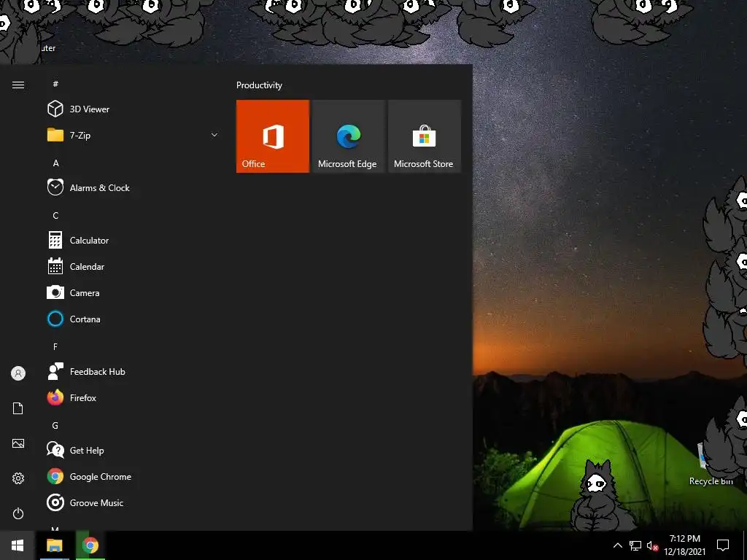Screen dimensions: 747x560
Task: Expand the 7-Zip folder chevron
Action: point(214,135)
